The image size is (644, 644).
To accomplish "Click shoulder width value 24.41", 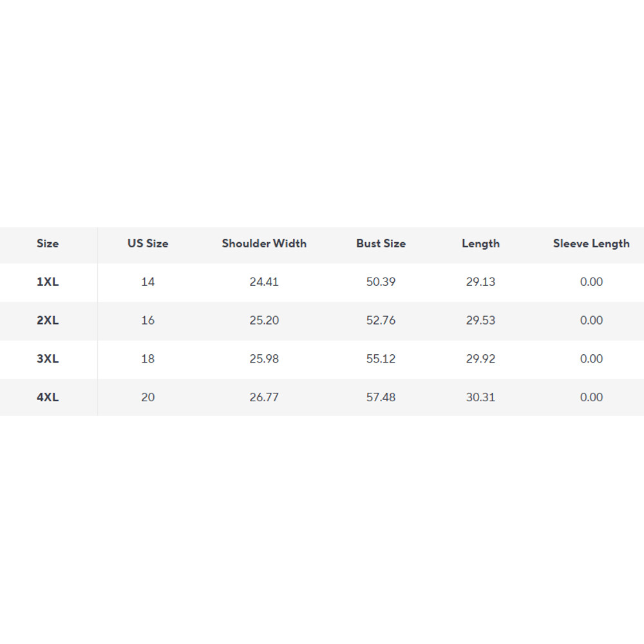I will point(264,282).
